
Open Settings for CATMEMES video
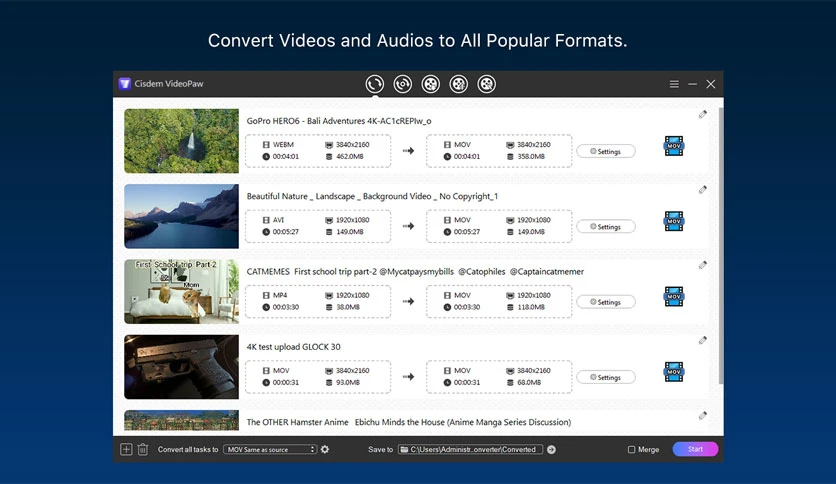click(x=606, y=302)
